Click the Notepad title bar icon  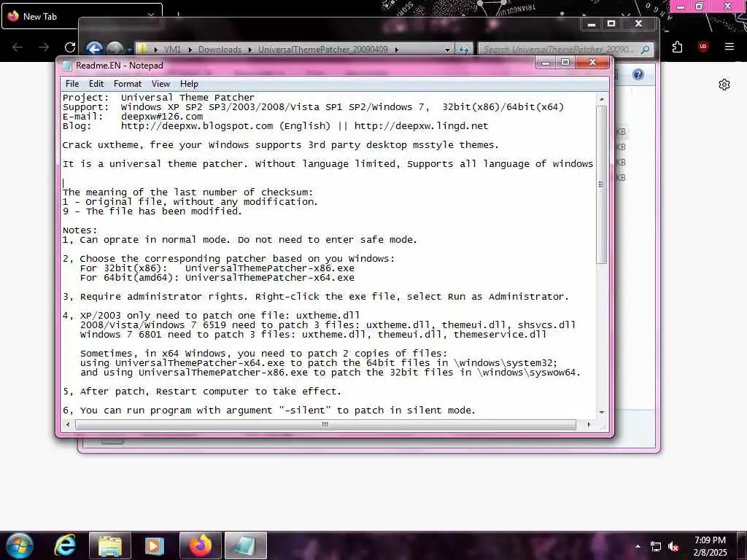point(67,66)
